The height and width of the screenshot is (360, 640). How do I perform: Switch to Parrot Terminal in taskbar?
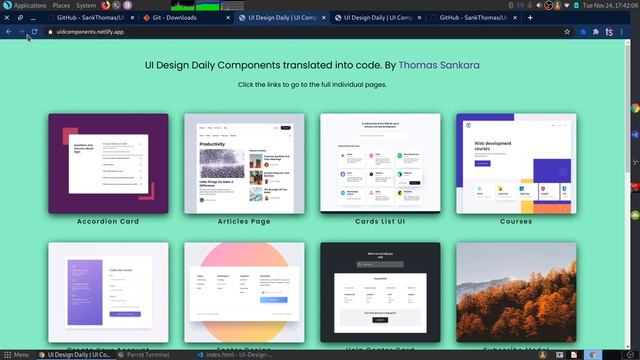(144, 355)
